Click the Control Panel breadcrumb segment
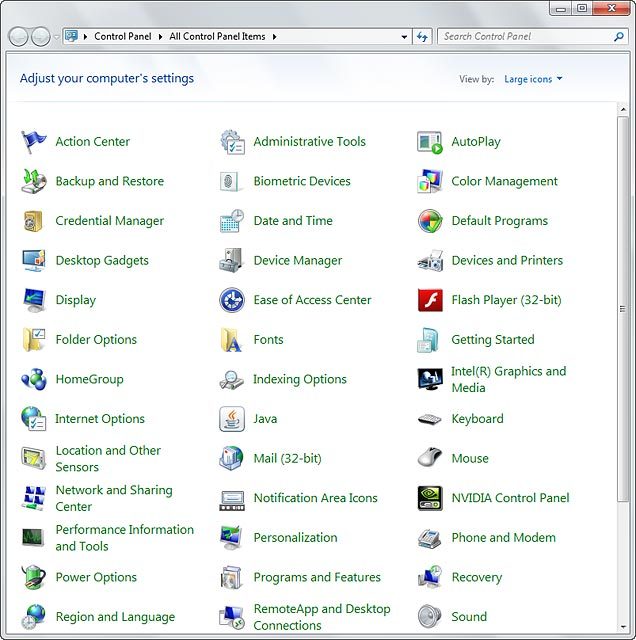This screenshot has height=640, width=636. [123, 37]
